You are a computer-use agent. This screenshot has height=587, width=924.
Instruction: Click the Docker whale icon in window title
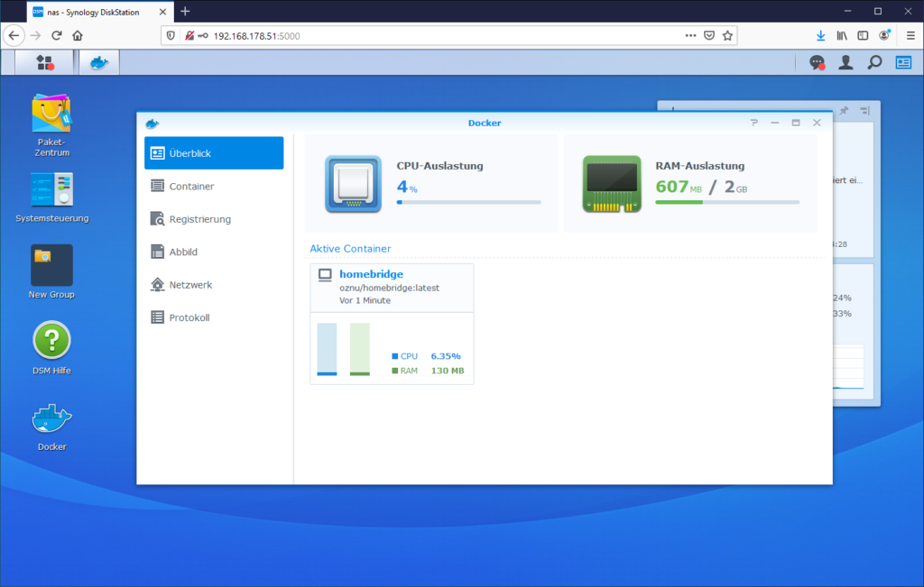(152, 123)
